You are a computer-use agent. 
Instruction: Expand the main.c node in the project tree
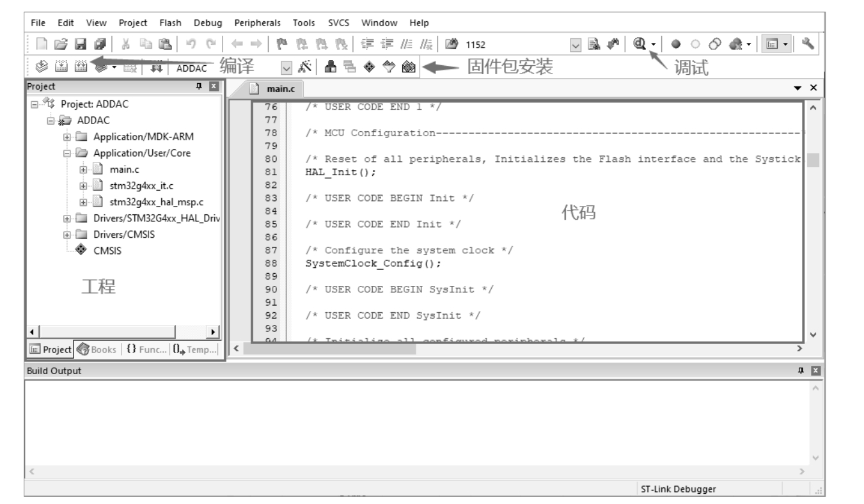coord(83,170)
